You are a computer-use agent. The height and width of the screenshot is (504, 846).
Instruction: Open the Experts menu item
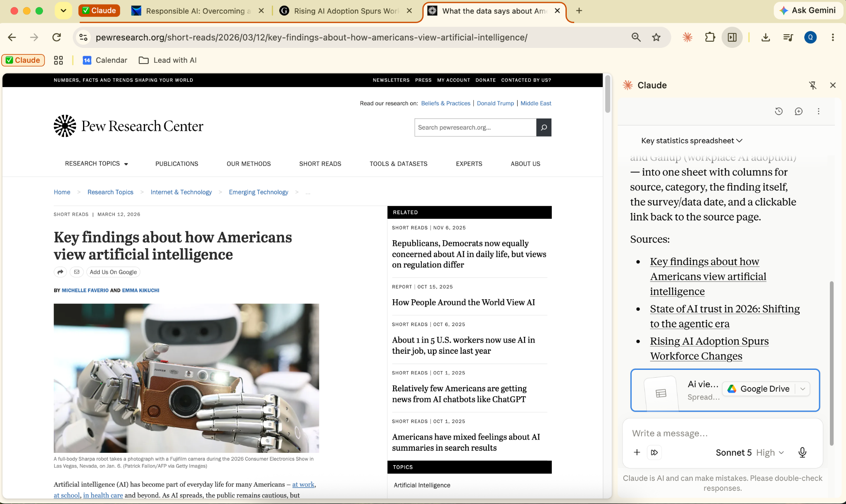point(469,164)
